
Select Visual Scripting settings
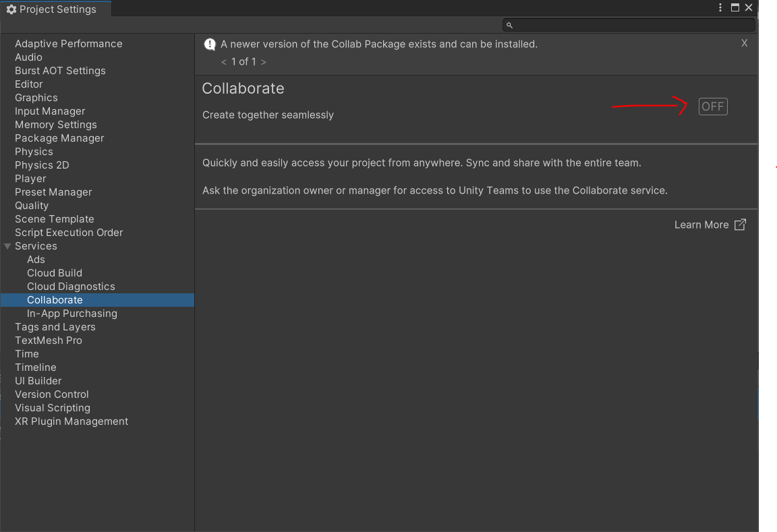pyautogui.click(x=53, y=408)
